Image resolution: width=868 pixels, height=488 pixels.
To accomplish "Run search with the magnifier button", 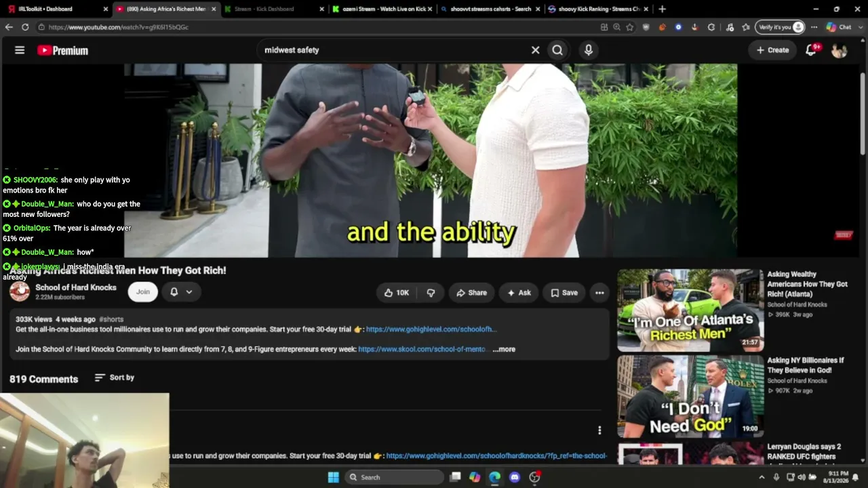I will click(557, 50).
